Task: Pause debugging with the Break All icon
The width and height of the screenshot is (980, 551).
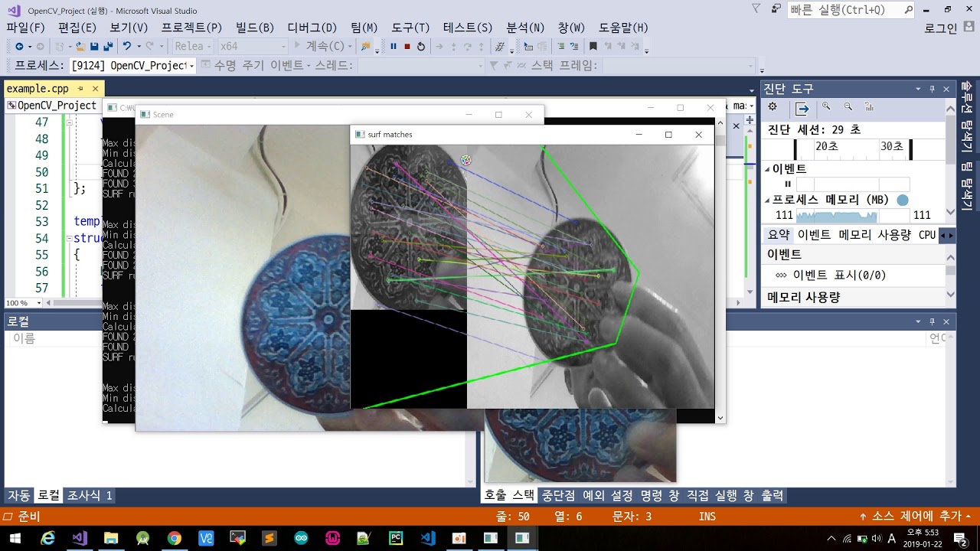Action: coord(394,47)
